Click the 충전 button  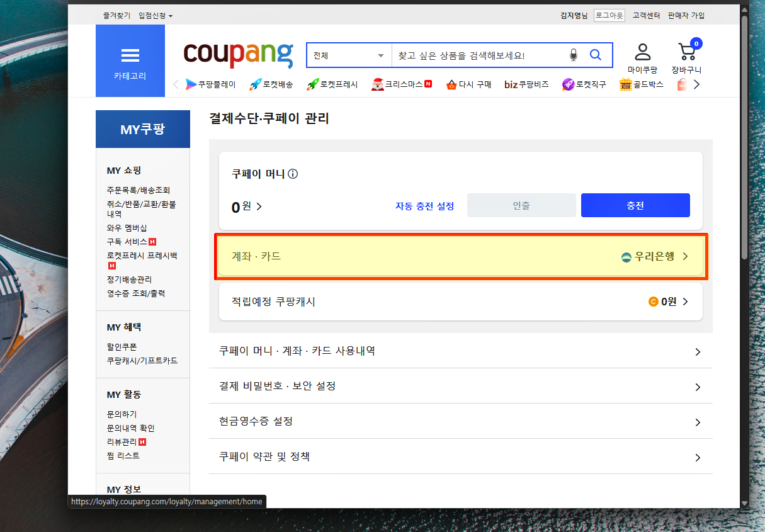(635, 205)
